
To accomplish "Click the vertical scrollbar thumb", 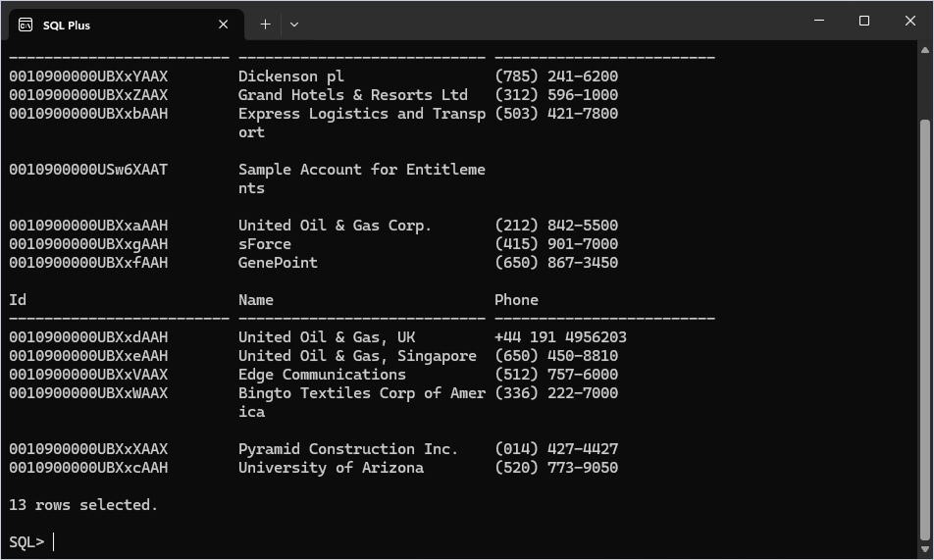I will 925,329.
